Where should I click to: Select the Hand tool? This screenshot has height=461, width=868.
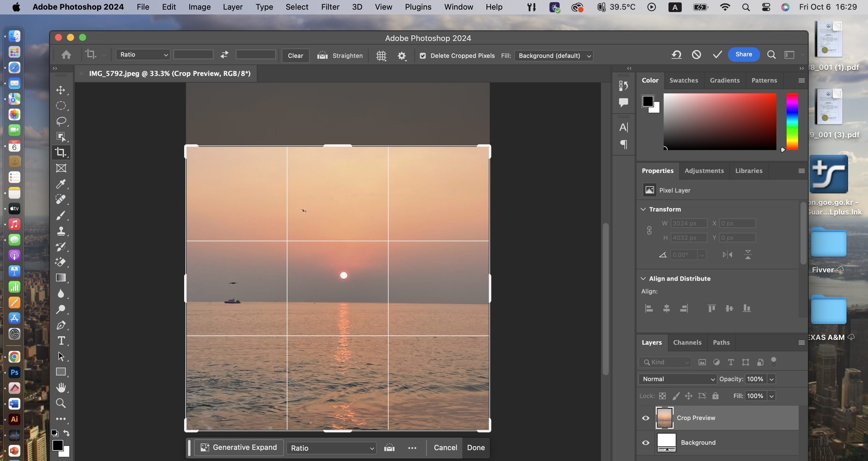[x=61, y=387]
